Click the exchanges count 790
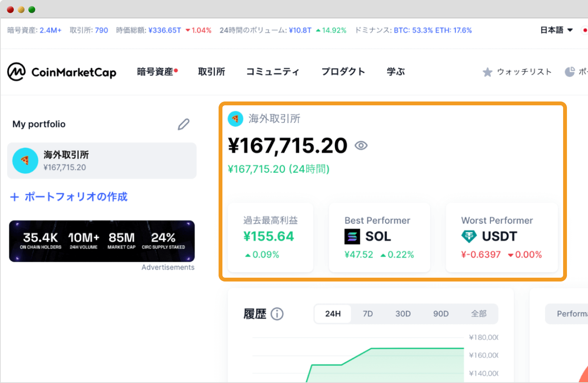Image resolution: width=588 pixels, height=383 pixels. 101,30
